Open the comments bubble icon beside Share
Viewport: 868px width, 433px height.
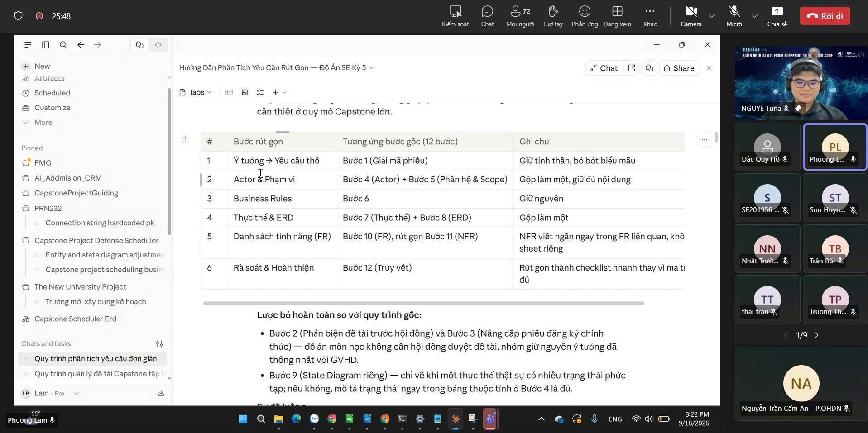point(649,68)
